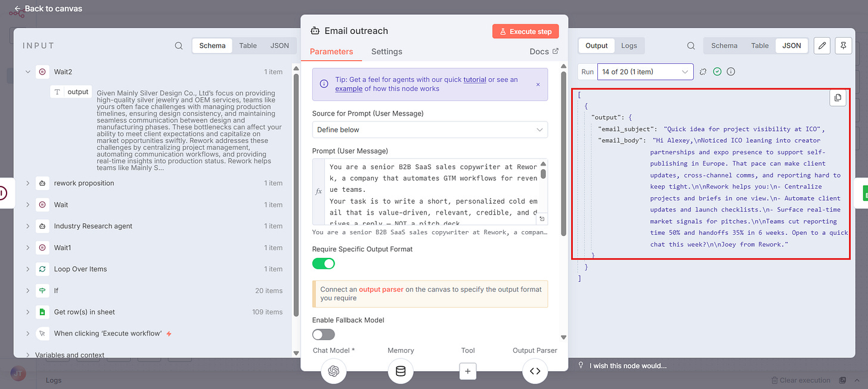Show output in Table view
This screenshot has width=868, height=389.
(x=759, y=45)
